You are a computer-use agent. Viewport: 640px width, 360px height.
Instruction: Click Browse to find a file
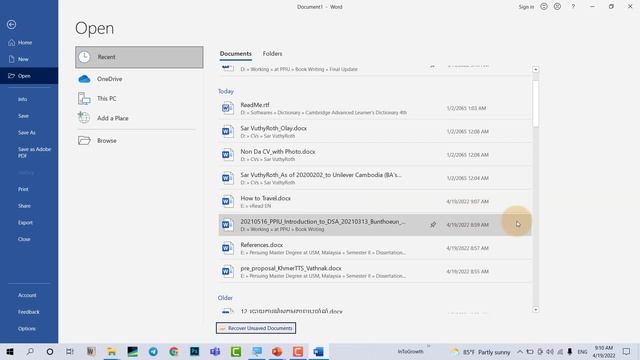pyautogui.click(x=139, y=140)
